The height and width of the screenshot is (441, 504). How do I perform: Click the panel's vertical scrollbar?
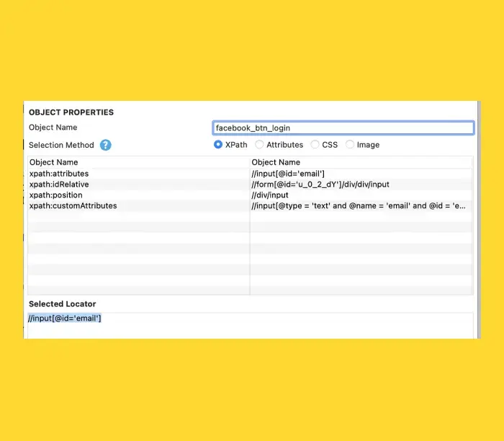coord(479,220)
